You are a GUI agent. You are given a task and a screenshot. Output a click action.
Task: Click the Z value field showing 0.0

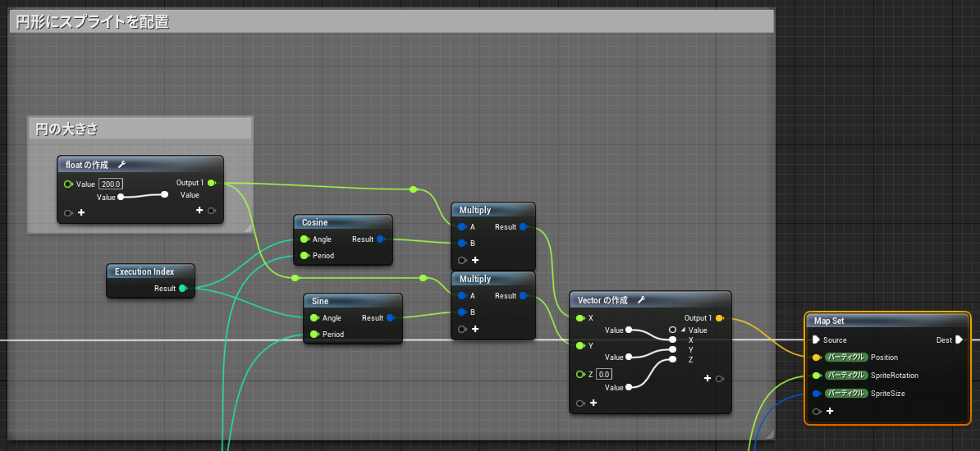coord(604,374)
